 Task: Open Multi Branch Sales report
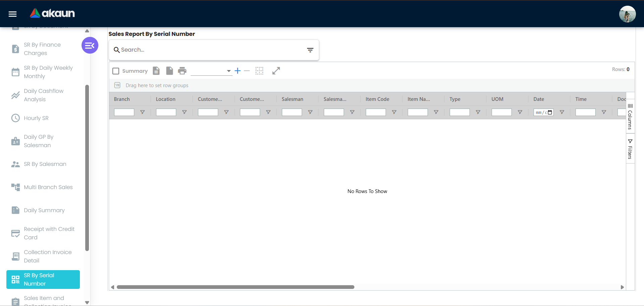coord(43,187)
